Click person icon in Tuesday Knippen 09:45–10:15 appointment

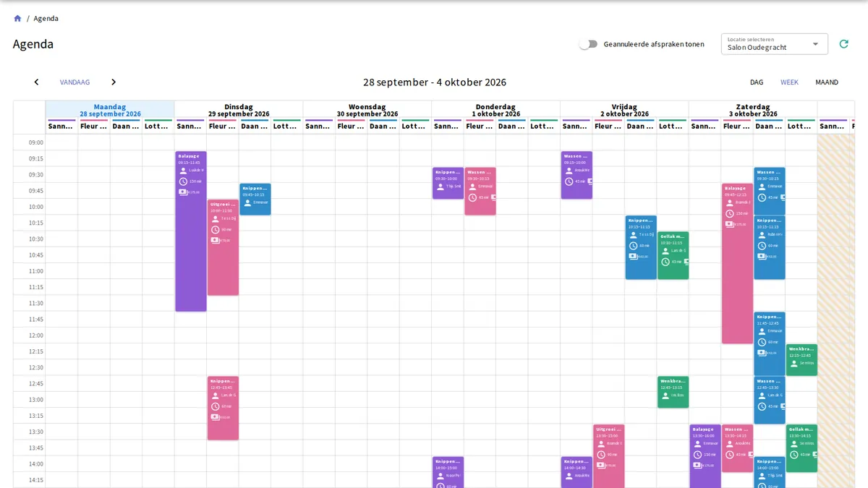pos(247,202)
